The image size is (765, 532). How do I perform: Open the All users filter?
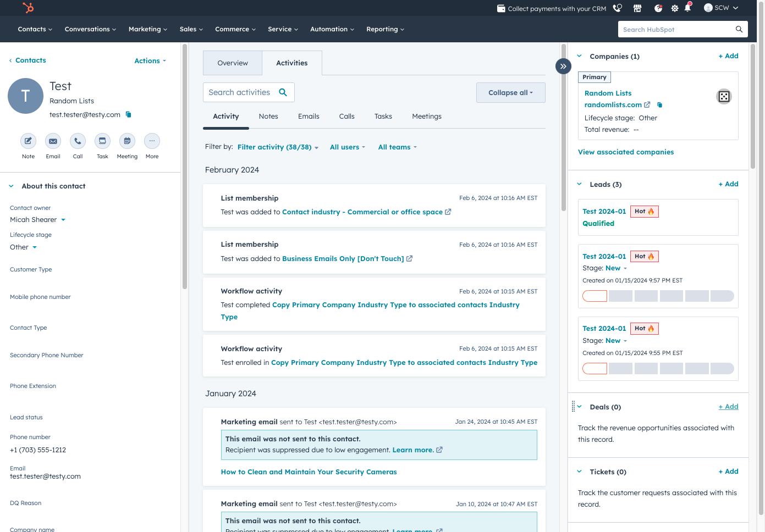coord(348,147)
